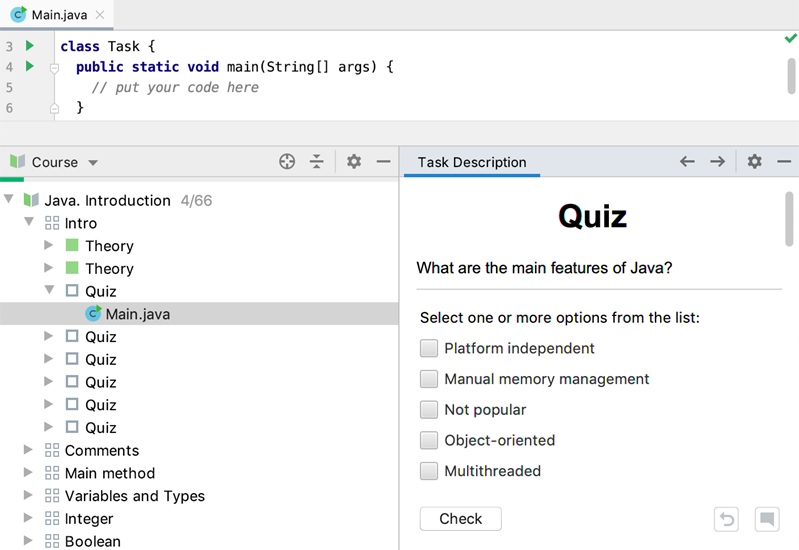Hide the Course panel with the minus icon
This screenshot has height=550, width=799.
pyautogui.click(x=383, y=162)
